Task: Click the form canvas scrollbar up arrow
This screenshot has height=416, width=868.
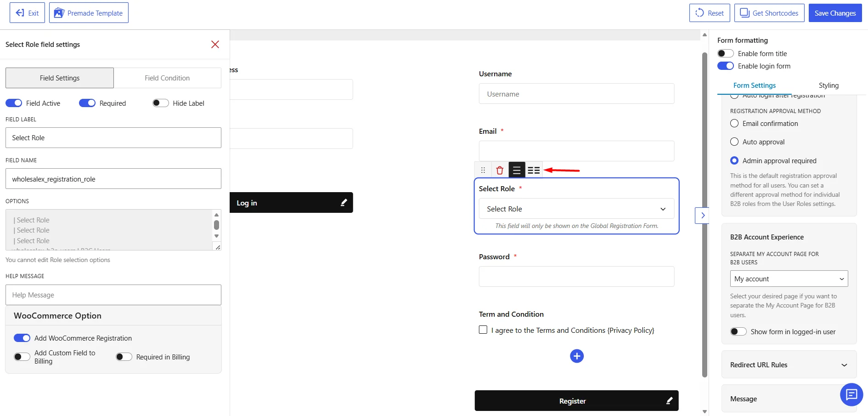Action: coord(705,35)
